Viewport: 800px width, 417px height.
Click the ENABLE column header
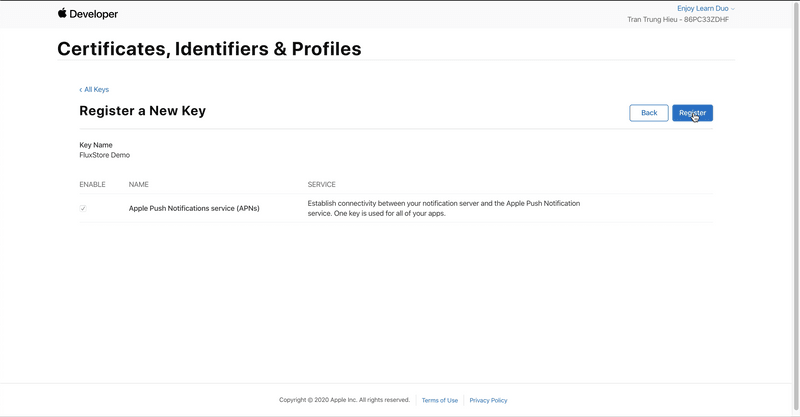coord(92,184)
